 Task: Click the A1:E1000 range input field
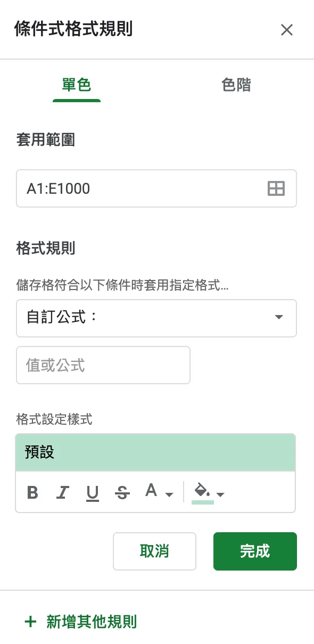(133, 188)
